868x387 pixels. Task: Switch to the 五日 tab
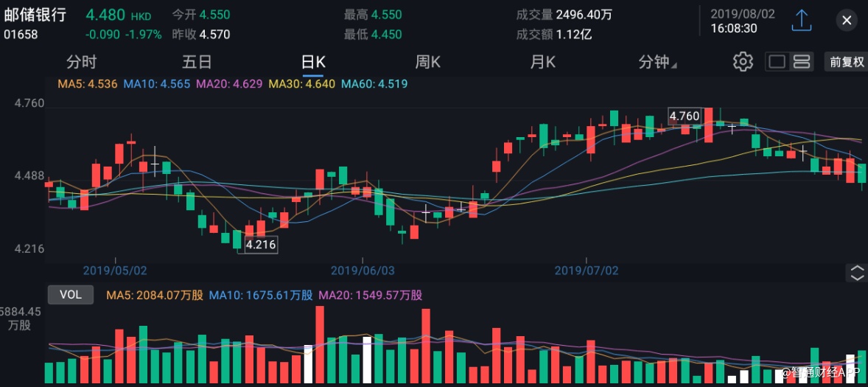[197, 62]
